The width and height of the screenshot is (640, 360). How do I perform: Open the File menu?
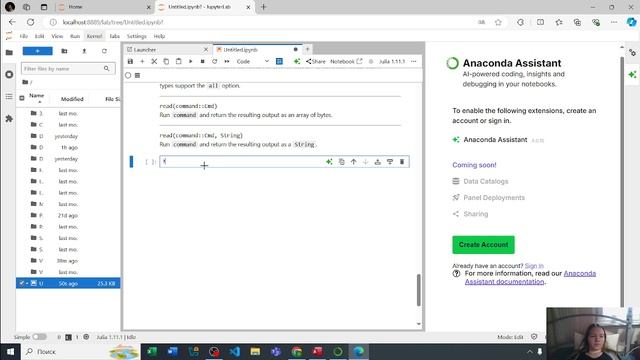coord(24,36)
